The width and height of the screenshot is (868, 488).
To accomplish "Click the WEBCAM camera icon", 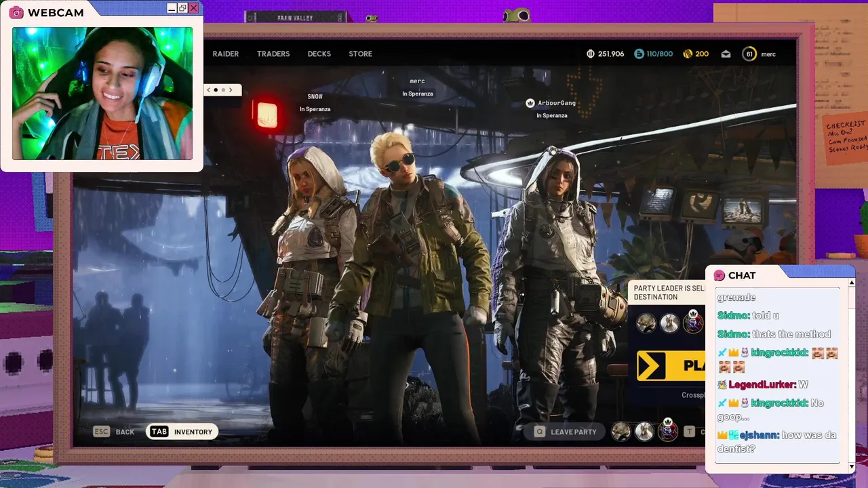I will (16, 12).
